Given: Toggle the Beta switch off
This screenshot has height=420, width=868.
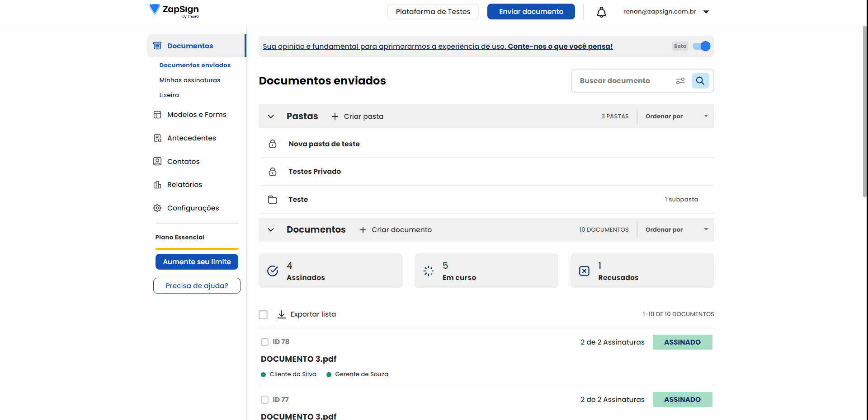Looking at the screenshot, I should (702, 46).
